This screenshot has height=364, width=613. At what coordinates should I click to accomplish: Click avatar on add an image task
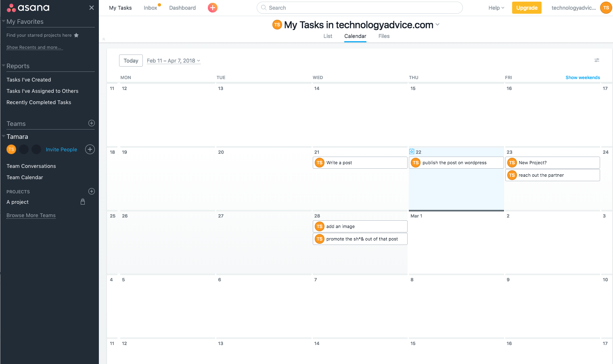click(x=320, y=226)
